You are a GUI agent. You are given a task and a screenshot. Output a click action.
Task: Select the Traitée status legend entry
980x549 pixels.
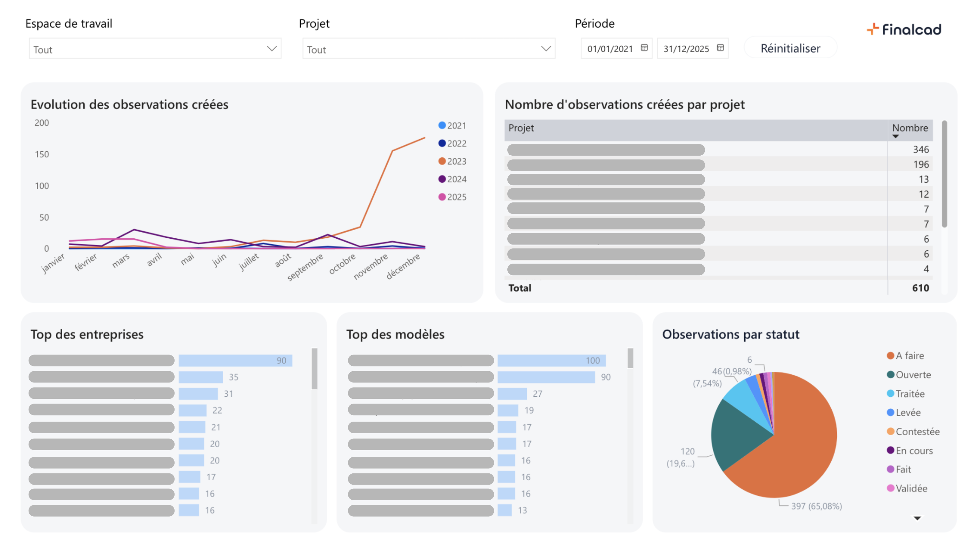click(910, 394)
